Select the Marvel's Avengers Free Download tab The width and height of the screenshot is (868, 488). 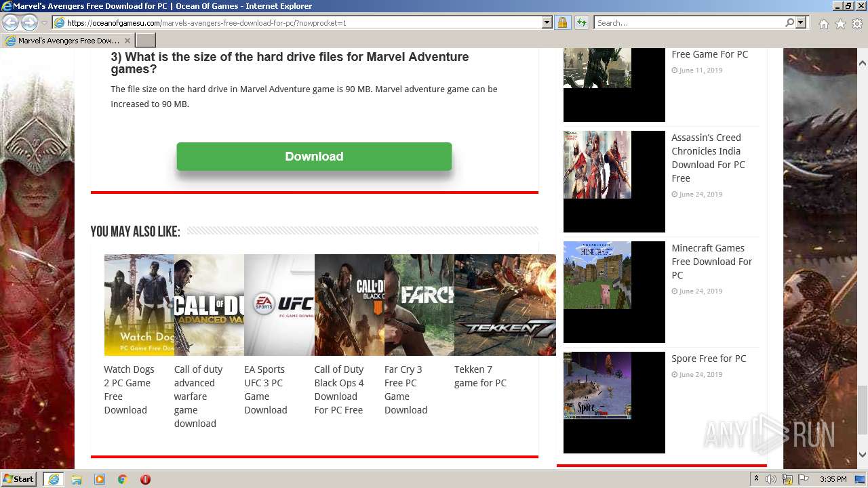(68, 41)
